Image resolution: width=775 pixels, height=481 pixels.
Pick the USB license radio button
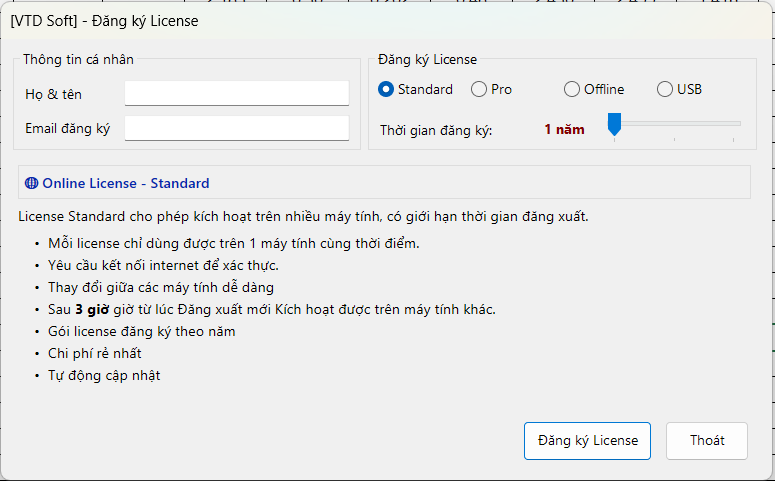(665, 90)
